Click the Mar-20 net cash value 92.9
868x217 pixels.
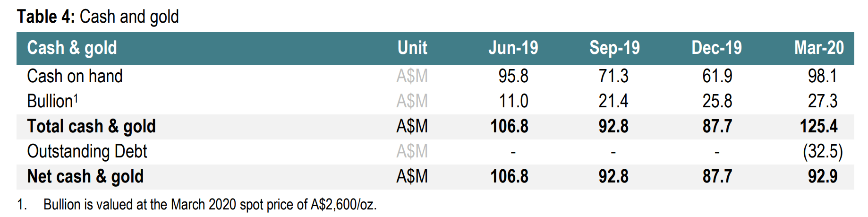(x=823, y=176)
